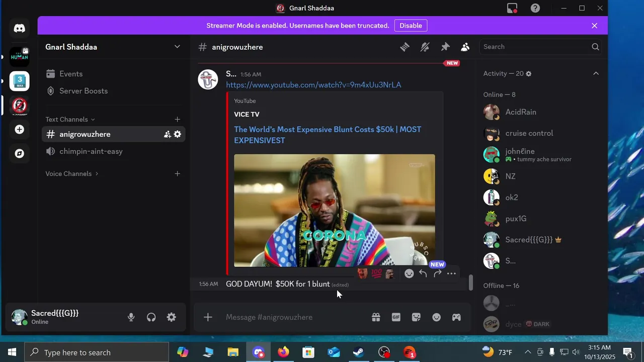This screenshot has width=644, height=362.
Task: Open the Discover servers compass icon
Action: click(x=20, y=153)
